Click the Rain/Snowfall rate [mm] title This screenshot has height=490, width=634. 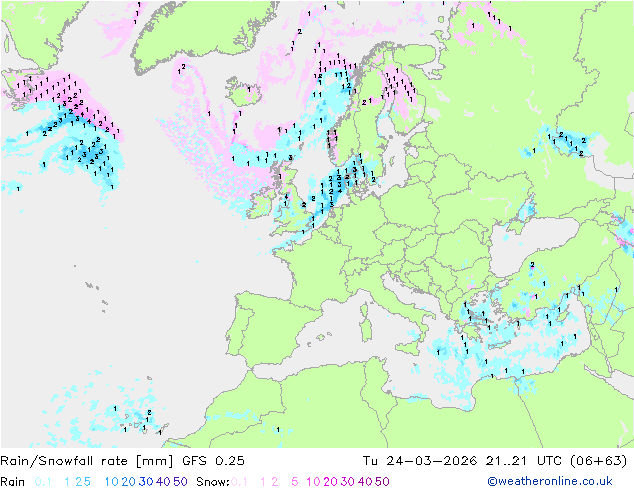click(87, 461)
